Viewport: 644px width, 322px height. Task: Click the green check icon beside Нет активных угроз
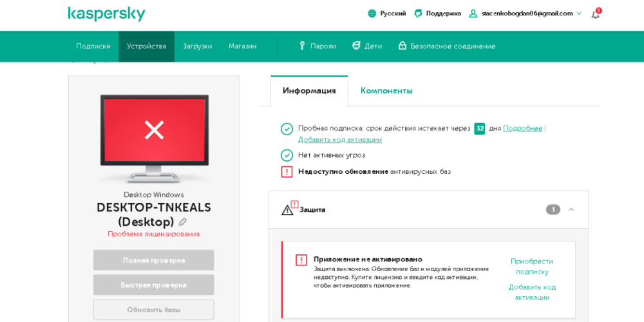click(287, 155)
